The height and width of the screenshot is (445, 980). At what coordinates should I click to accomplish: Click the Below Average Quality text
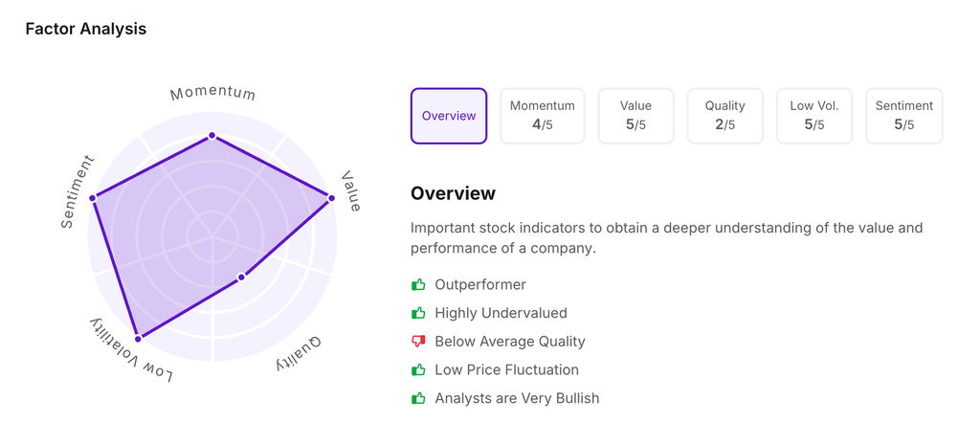(x=509, y=342)
